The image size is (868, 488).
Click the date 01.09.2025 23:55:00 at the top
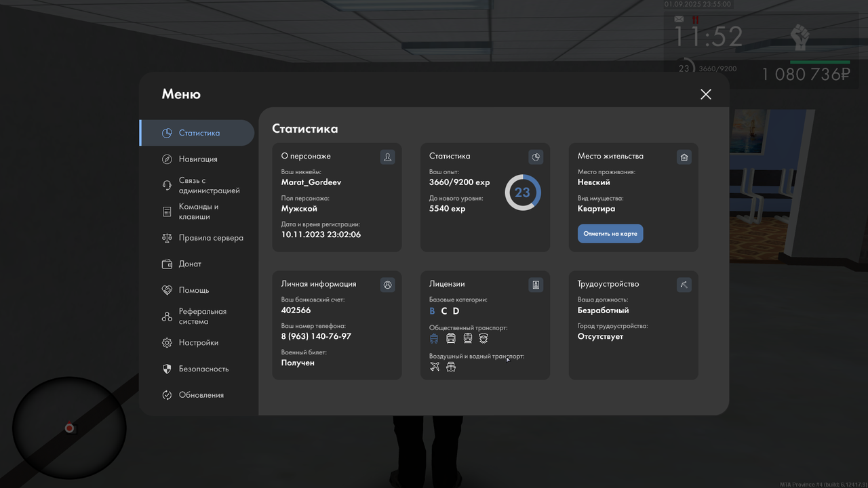(698, 4)
